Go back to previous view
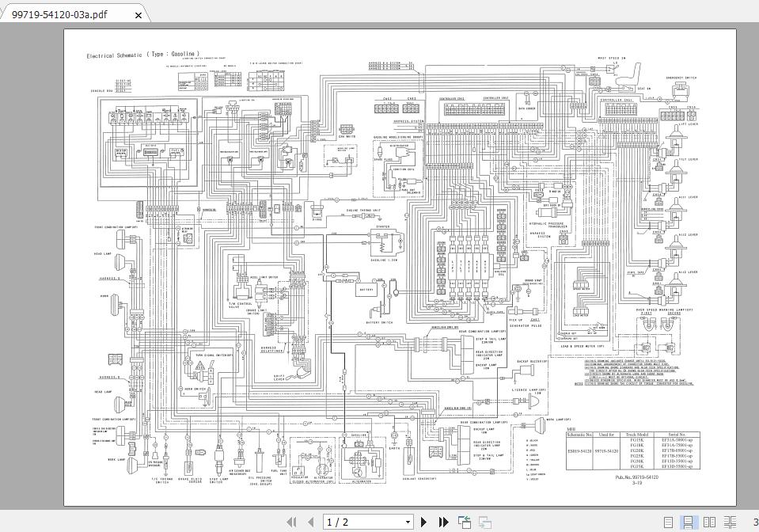This screenshot has width=759, height=532. (465, 522)
